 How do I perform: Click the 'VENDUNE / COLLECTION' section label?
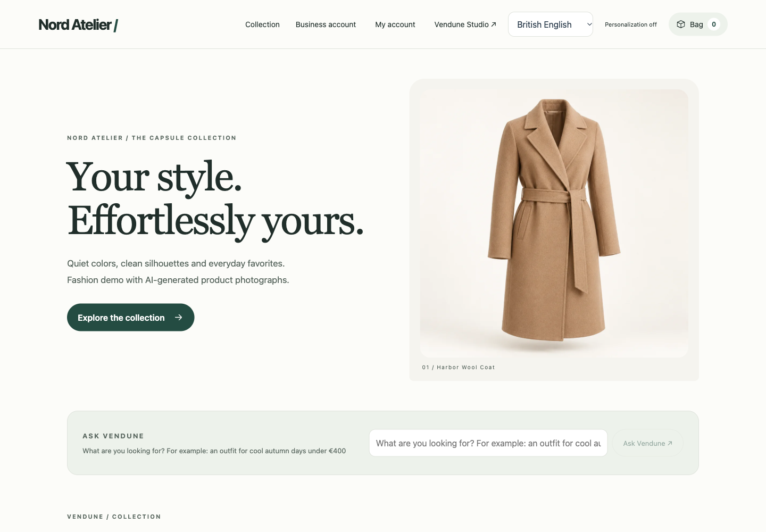[x=114, y=517]
